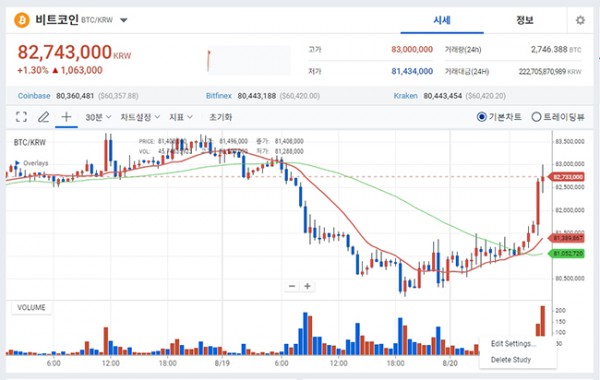Select the 트레이딩뷰 radio button
Image resolution: width=600 pixels, height=380 pixels.
click(x=536, y=117)
